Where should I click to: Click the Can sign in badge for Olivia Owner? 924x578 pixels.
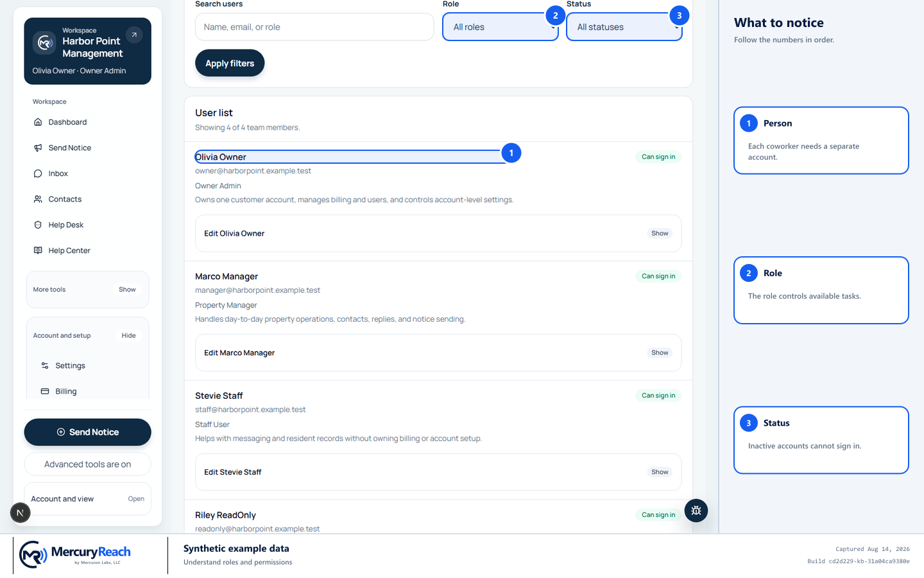point(658,157)
